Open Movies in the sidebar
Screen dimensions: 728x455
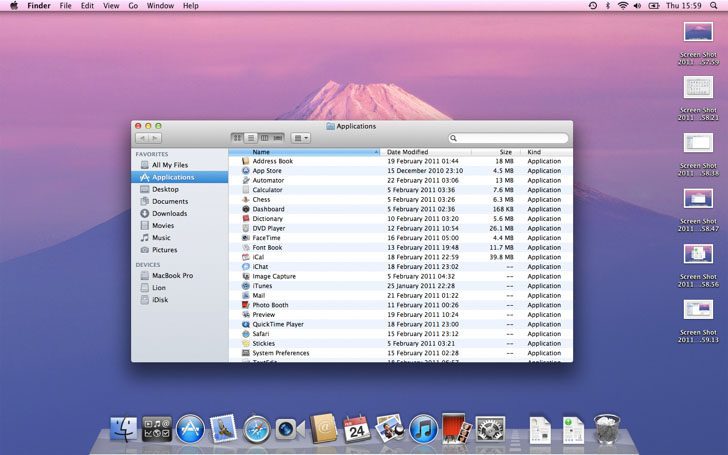[x=179, y=225]
